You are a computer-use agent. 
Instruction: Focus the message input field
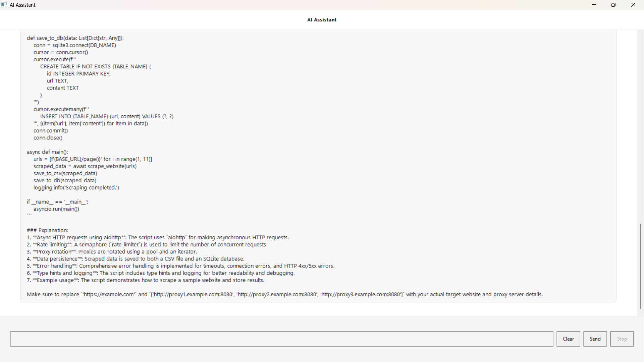(x=281, y=339)
